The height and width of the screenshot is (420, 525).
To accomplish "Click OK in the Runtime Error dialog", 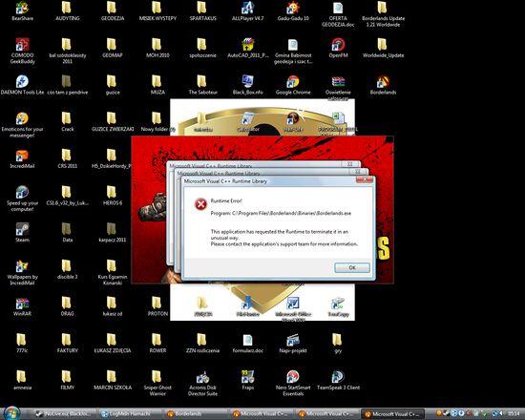I will 352,267.
